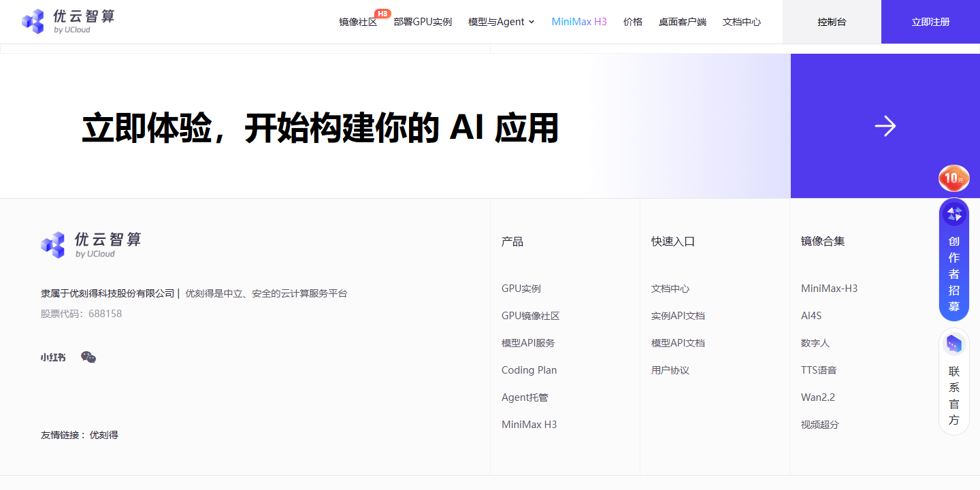Open the GPU镜像社区 footer link
The width and height of the screenshot is (980, 490).
click(x=531, y=316)
